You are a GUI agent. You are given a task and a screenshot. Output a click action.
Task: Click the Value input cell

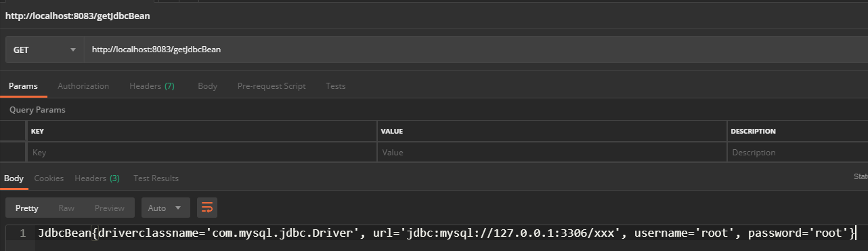point(552,153)
